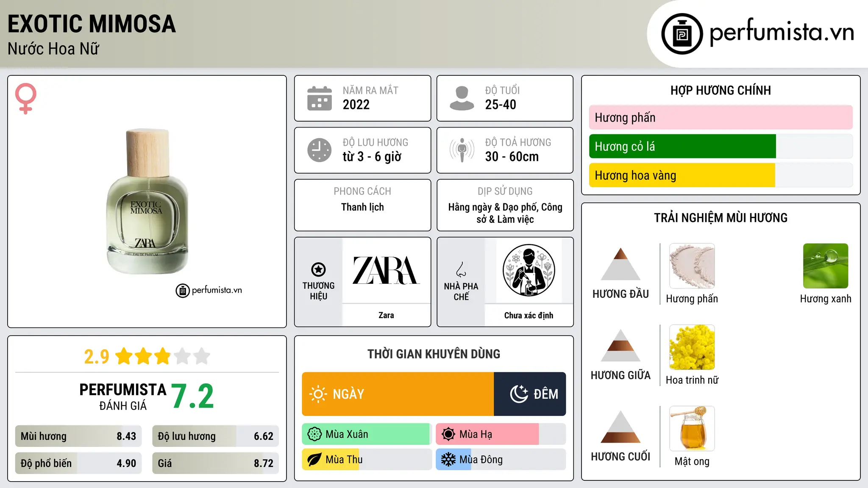Select the dark Đêm nighttime bar
Image resolution: width=868 pixels, height=488 pixels.
(x=530, y=394)
